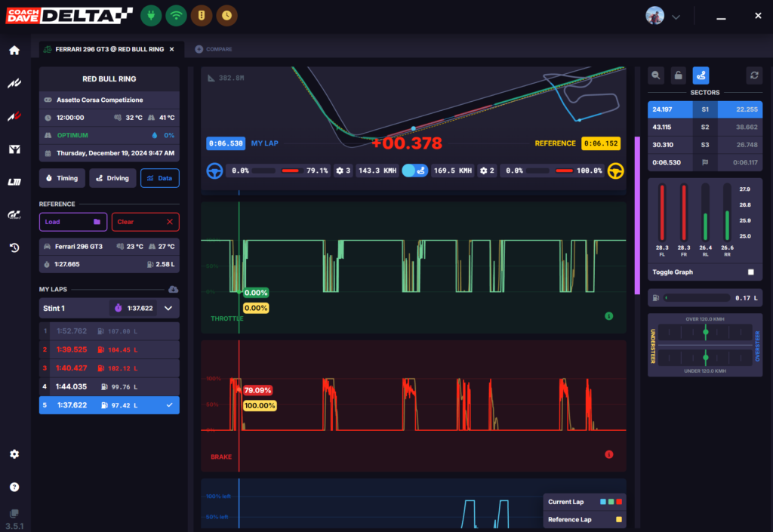Screen dimensions: 773x532
Task: Load a reference lap
Action: click(x=73, y=222)
